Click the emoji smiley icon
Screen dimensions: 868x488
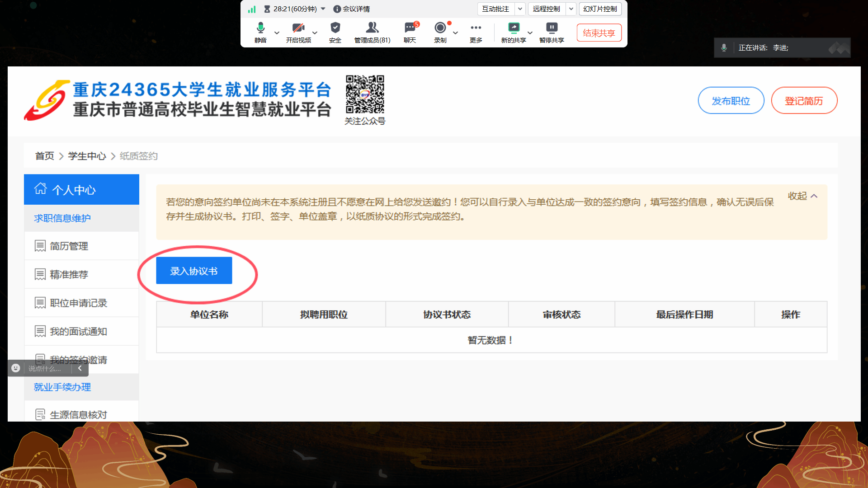[x=16, y=368]
